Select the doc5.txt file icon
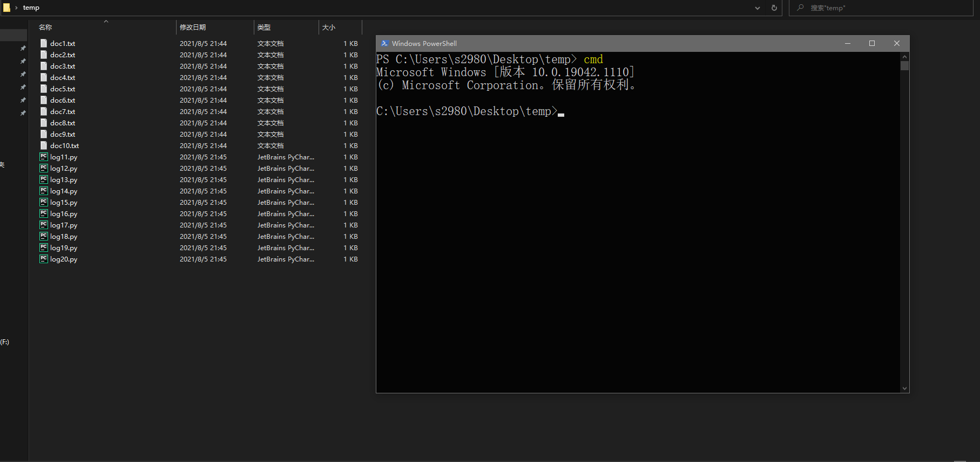 pos(44,89)
